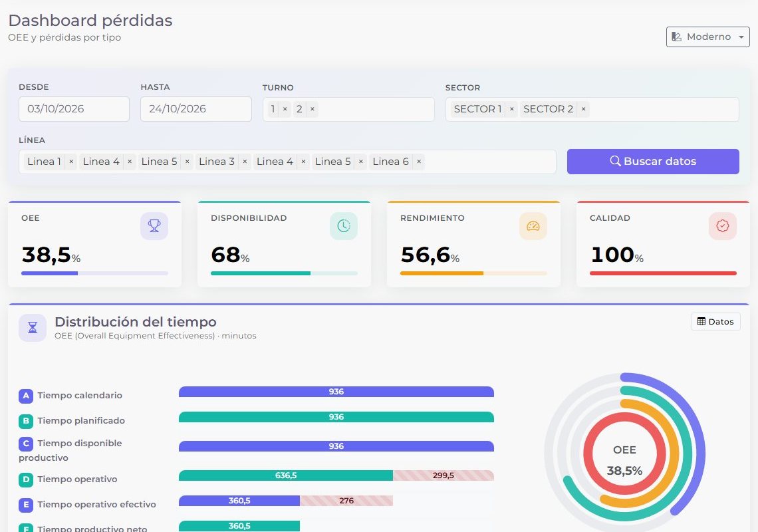Remove the Linea 4 tag right after Linea 1

tap(130, 162)
